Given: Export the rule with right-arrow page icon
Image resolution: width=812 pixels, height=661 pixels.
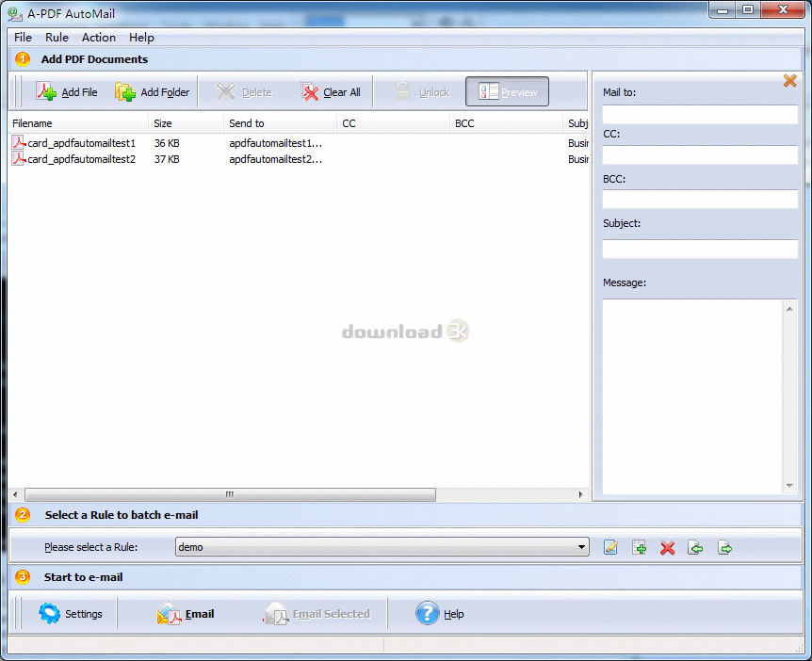Looking at the screenshot, I should click(x=724, y=547).
